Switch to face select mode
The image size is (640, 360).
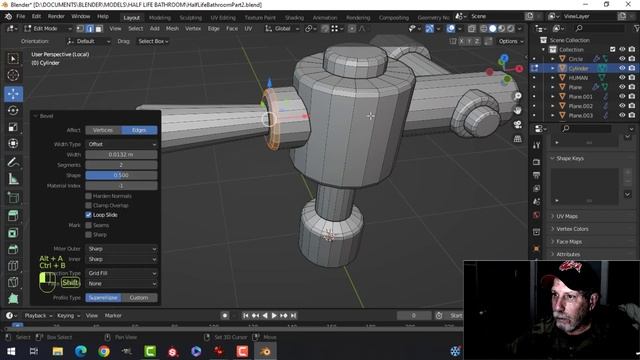pos(98,29)
